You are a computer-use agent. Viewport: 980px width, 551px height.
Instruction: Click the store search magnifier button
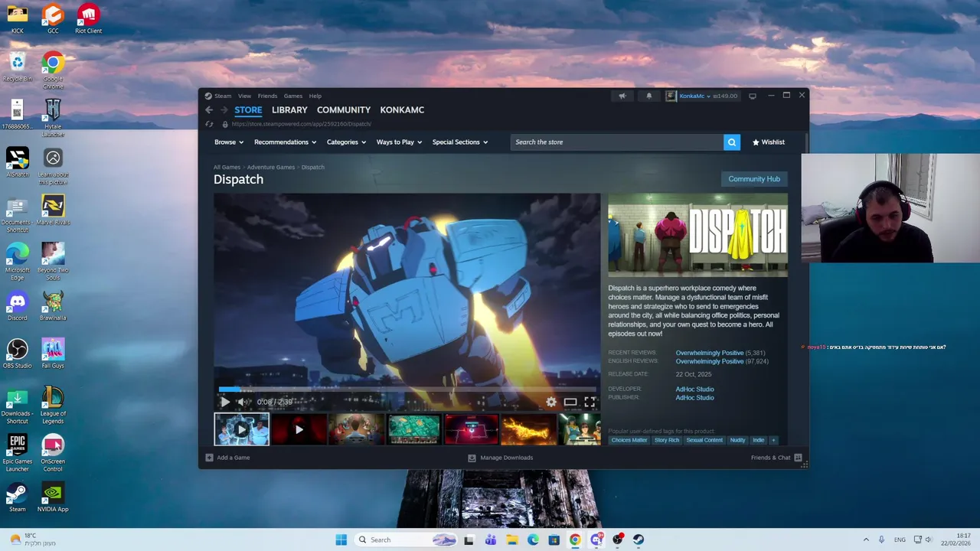[732, 142]
